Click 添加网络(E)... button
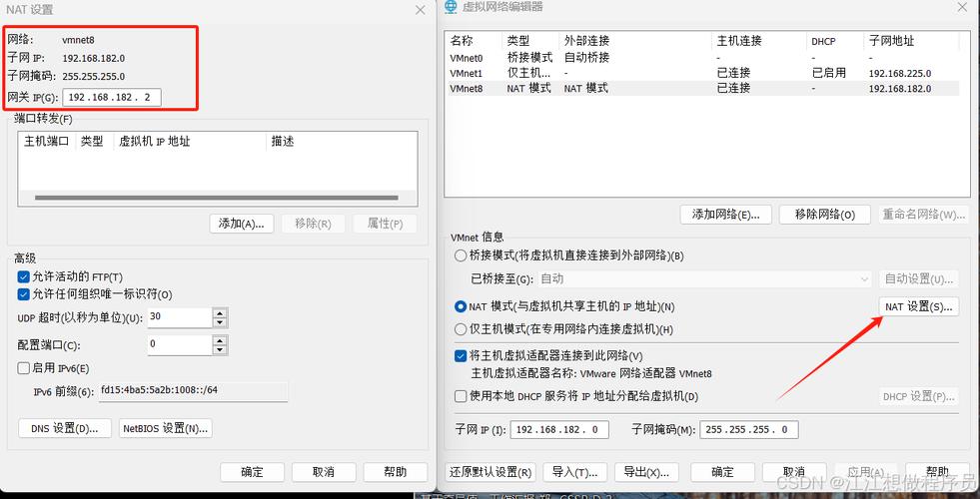The height and width of the screenshot is (499, 980). point(725,215)
